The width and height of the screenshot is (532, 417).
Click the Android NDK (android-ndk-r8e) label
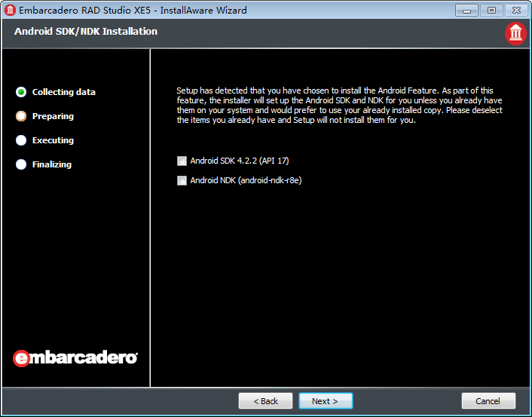click(246, 180)
